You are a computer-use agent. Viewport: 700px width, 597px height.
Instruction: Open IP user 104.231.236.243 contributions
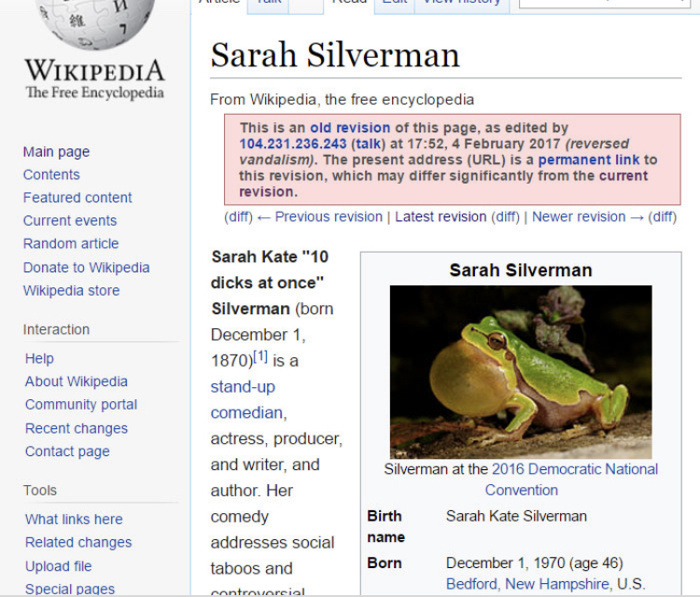click(293, 144)
